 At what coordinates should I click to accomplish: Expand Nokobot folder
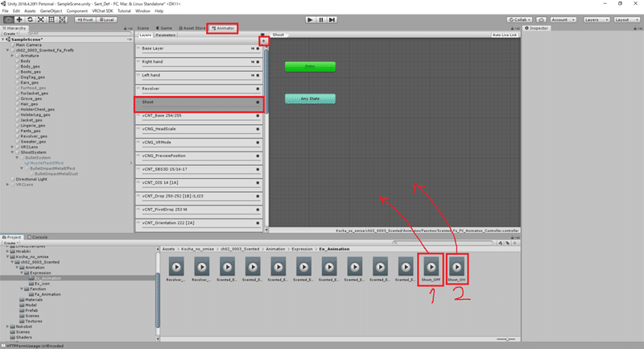point(7,326)
